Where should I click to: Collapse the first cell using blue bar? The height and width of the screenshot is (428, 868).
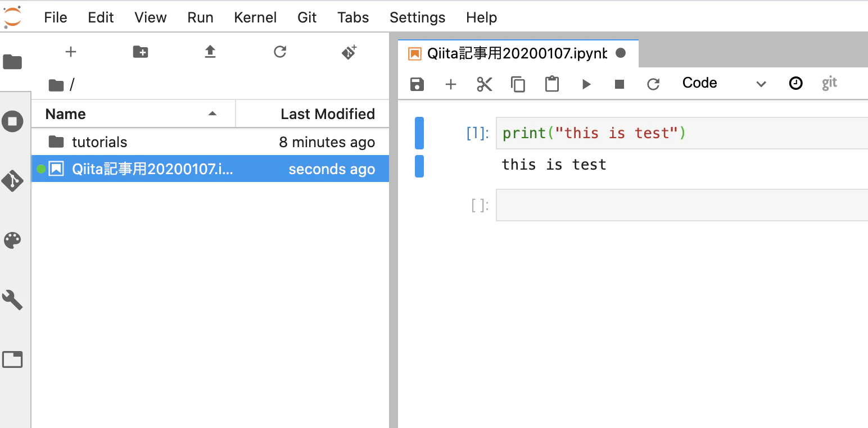pos(419,133)
